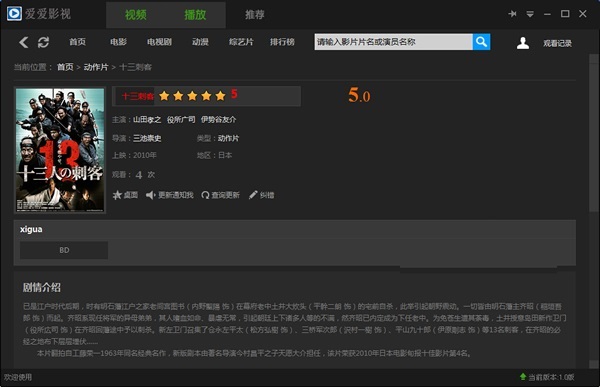Click the 上映：2010年 release year text
The height and width of the screenshot is (387, 600).
click(134, 155)
